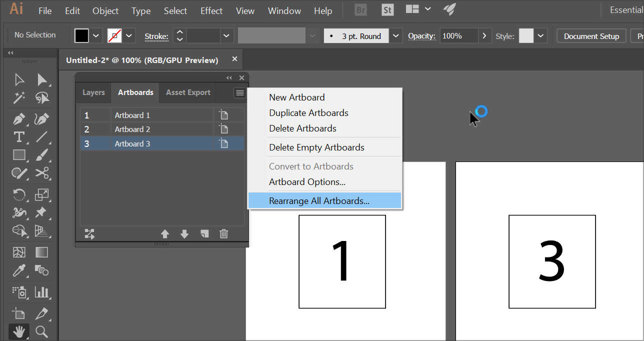The image size is (644, 341).
Task: Select the Mesh tool
Action: tap(19, 252)
